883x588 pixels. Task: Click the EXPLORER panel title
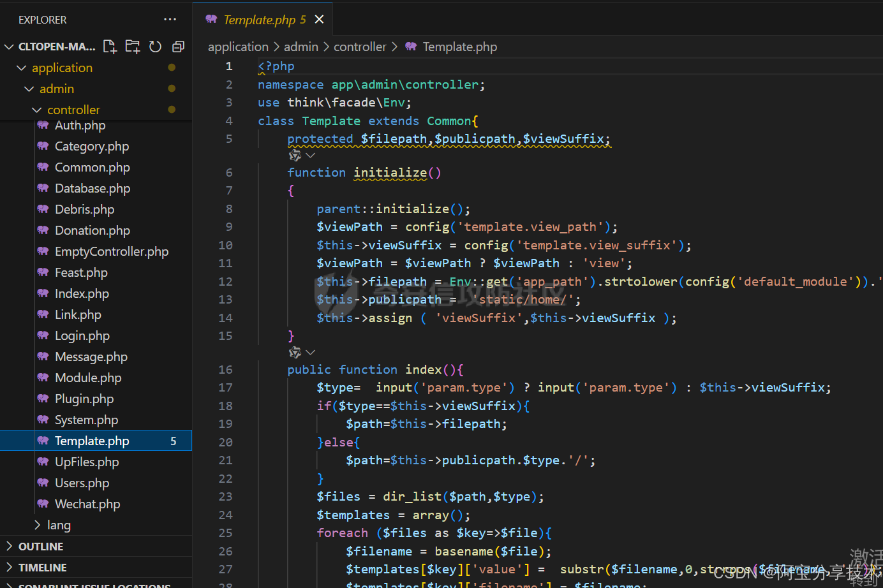[x=42, y=20]
